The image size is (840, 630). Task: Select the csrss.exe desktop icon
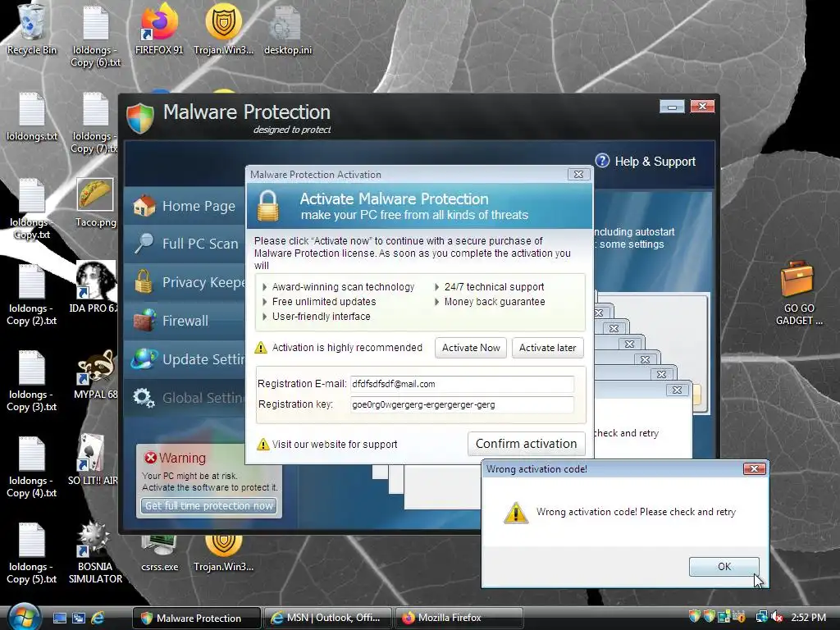[x=159, y=553]
